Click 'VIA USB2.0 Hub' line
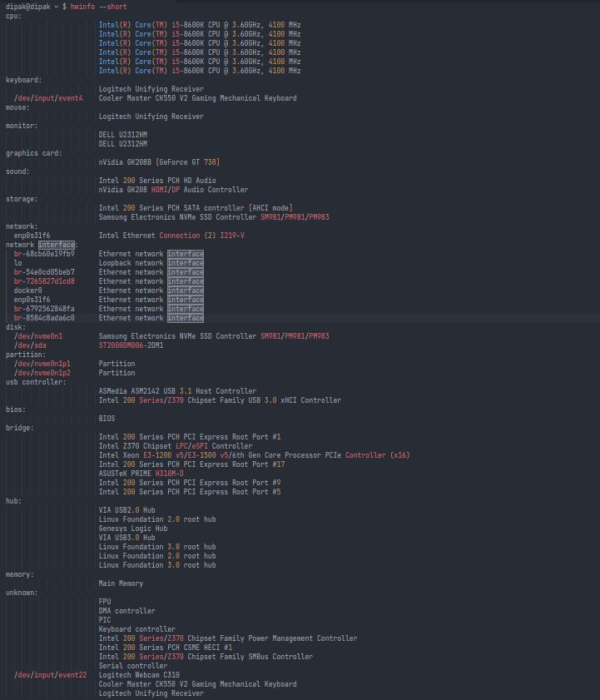This screenshot has height=700, width=600. click(126, 510)
